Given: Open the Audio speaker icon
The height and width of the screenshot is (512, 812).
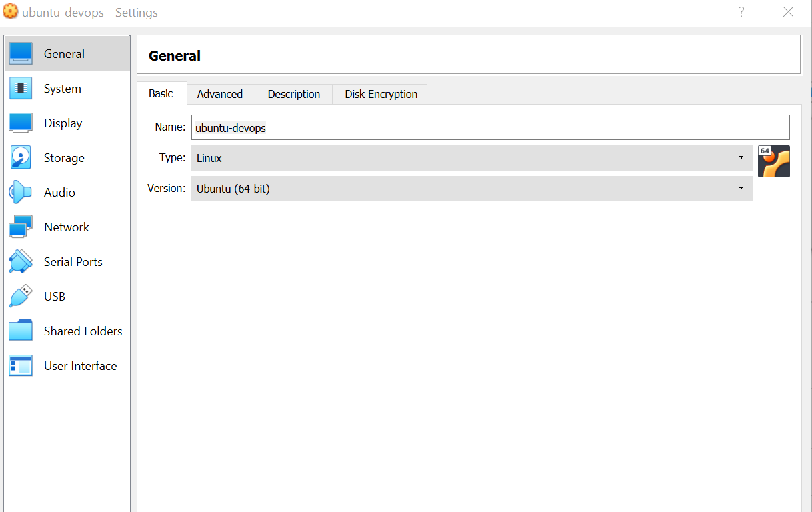Looking at the screenshot, I should click(21, 192).
